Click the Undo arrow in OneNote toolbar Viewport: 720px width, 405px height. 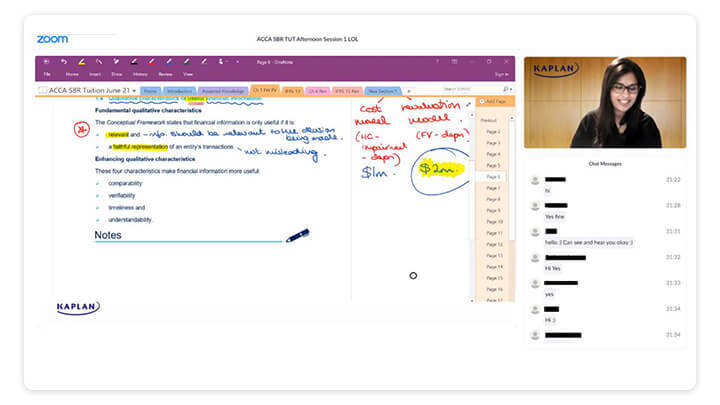[x=64, y=62]
